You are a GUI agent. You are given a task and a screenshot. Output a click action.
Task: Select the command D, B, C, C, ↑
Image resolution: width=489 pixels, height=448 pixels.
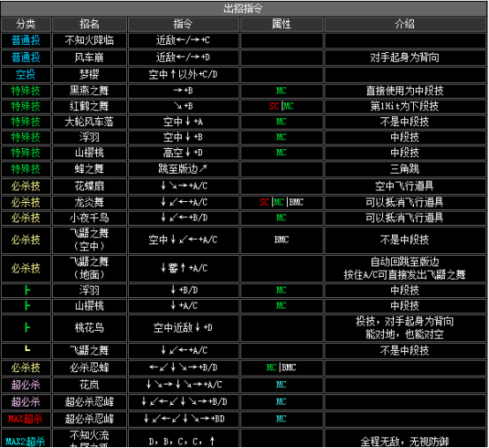182,442
